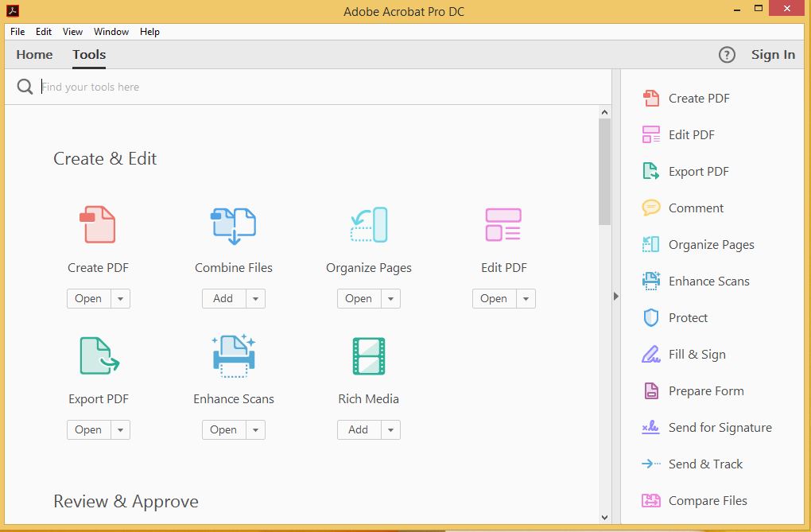Open the Combine Files tool icon
Screen dimensions: 811x532
point(233,225)
